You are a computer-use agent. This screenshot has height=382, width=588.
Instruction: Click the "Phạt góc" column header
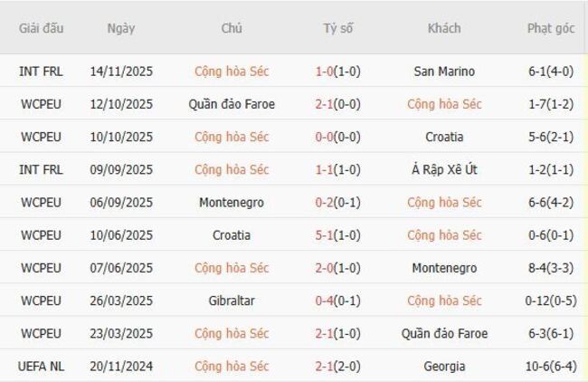coord(551,28)
